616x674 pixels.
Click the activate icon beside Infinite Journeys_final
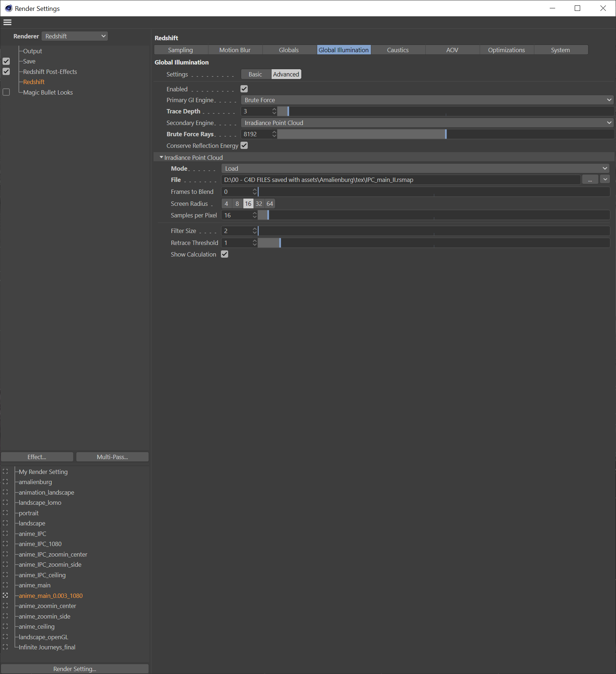5,647
